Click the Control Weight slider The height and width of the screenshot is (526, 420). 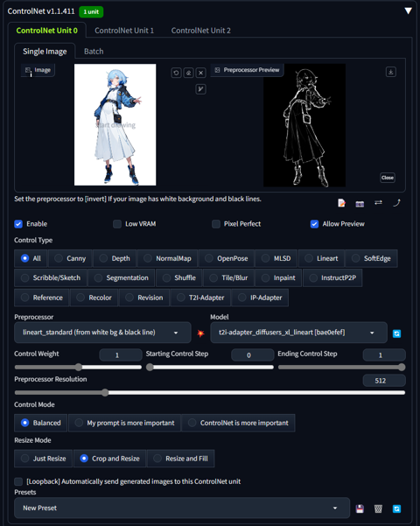coord(78,367)
